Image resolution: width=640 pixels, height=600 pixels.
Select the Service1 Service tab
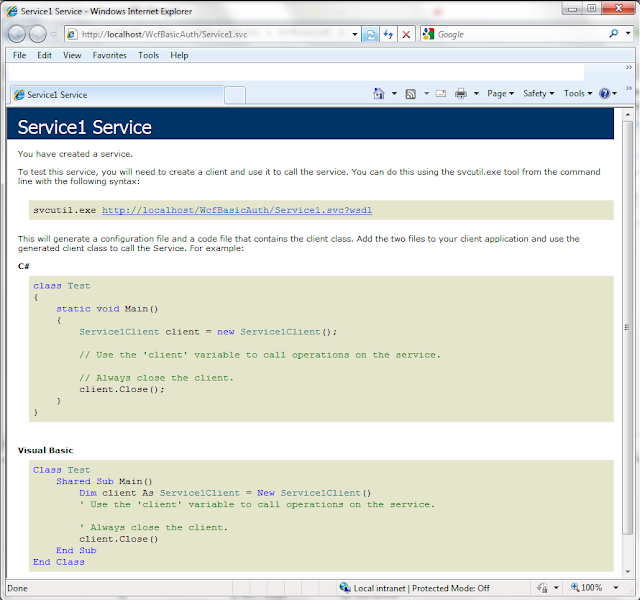point(117,95)
